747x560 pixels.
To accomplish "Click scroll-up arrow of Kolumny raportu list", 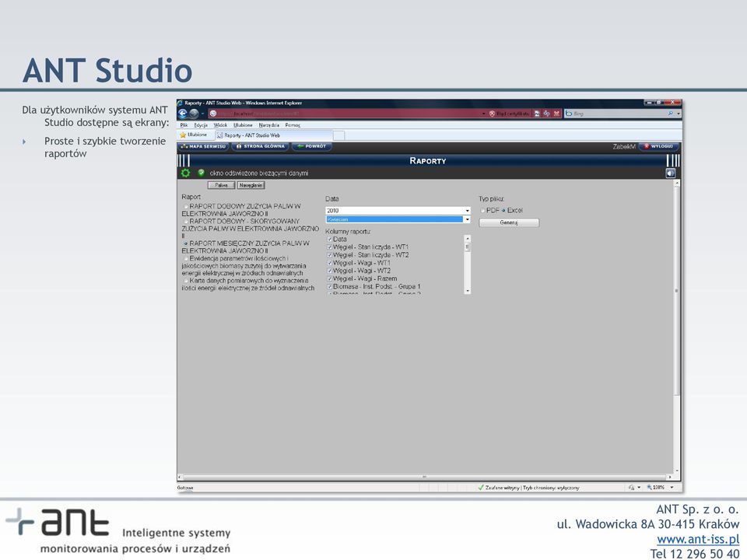I will click(x=468, y=238).
